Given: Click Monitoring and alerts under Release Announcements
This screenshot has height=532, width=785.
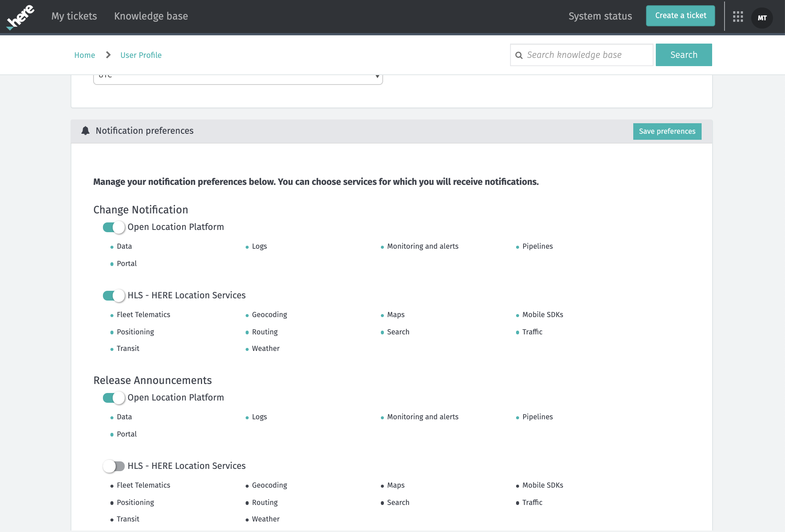Looking at the screenshot, I should coord(423,417).
